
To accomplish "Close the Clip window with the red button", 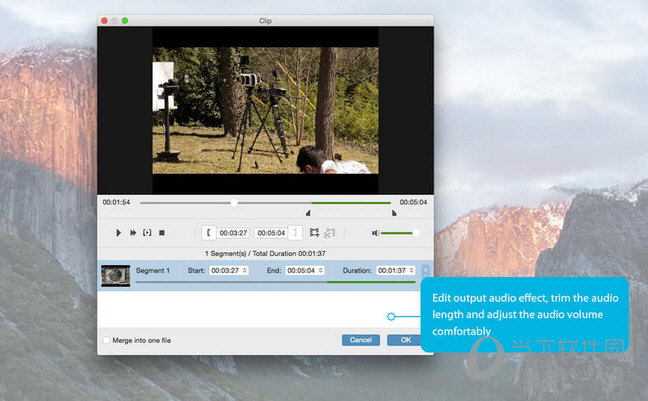I will pos(105,21).
